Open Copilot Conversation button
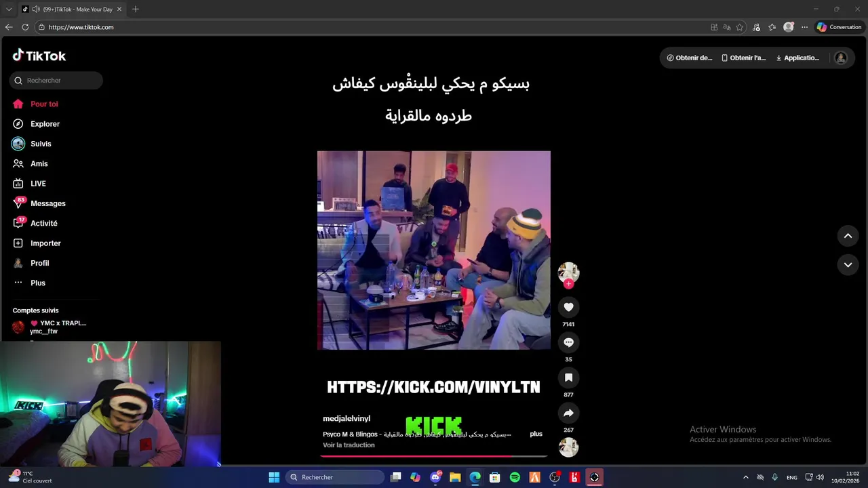868x488 pixels. click(x=840, y=27)
